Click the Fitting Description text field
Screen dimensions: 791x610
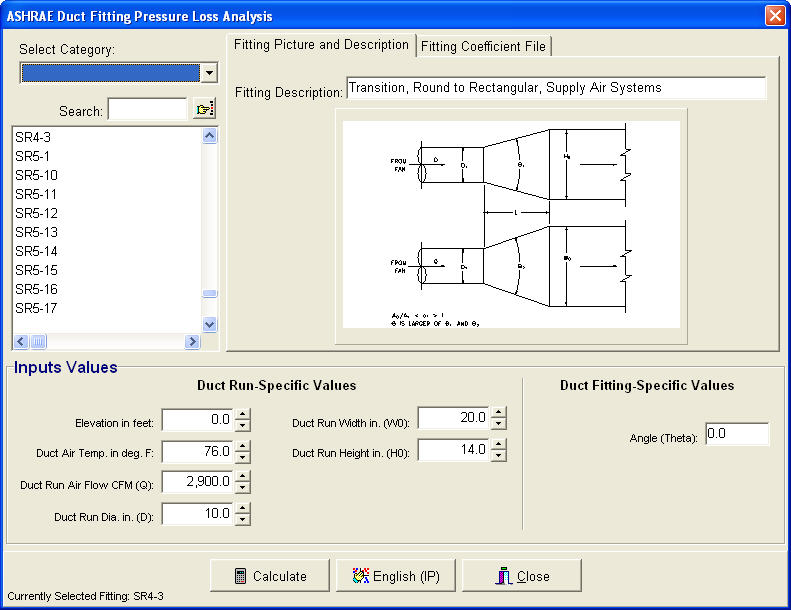[556, 88]
